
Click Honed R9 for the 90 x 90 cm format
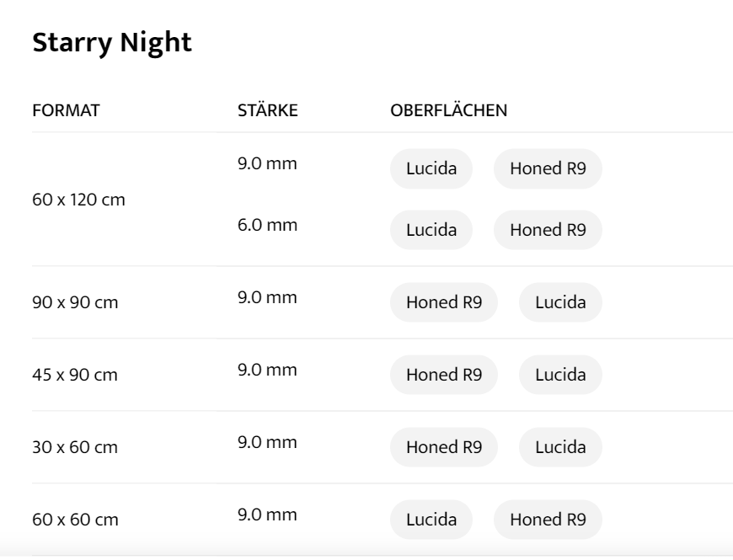pyautogui.click(x=443, y=302)
